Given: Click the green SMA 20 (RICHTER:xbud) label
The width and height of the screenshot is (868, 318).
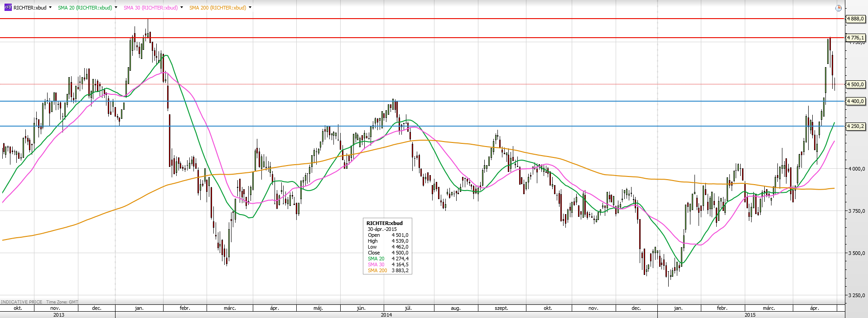Looking at the screenshot, I should pos(85,8).
